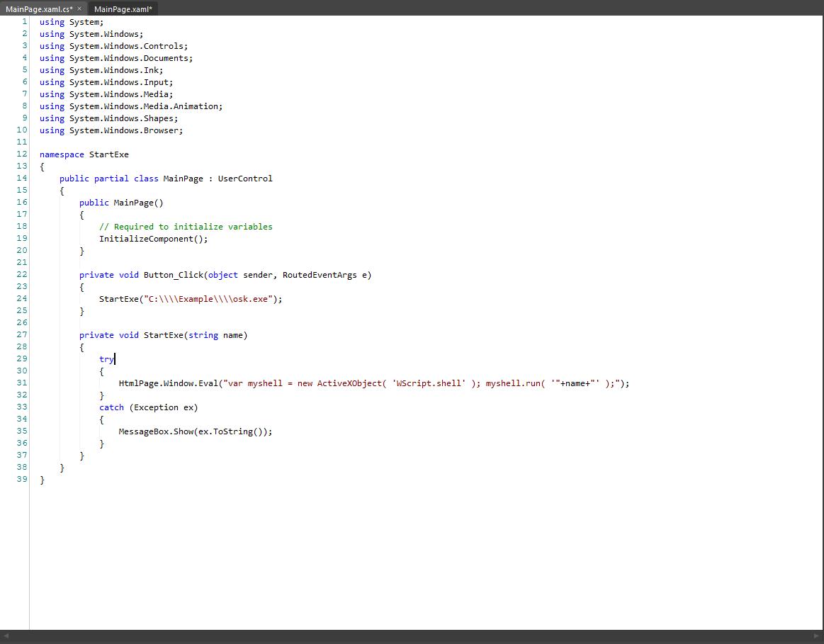The height and width of the screenshot is (644, 824).
Task: Click the horizontal scrollbar right arrow
Action: 818,636
